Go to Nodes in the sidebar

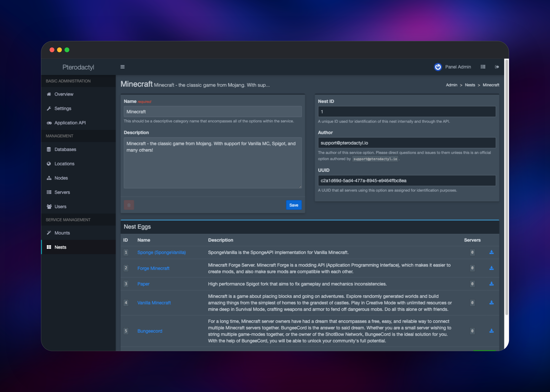click(79, 178)
